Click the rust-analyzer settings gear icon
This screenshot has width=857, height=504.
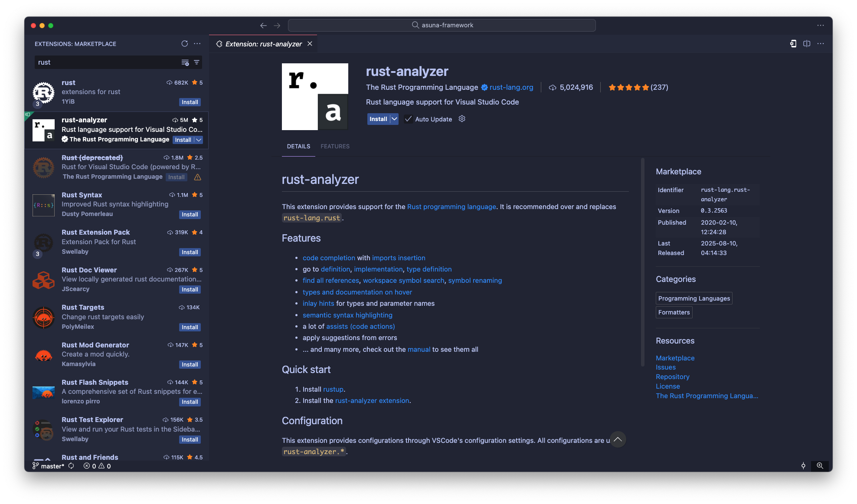462,119
